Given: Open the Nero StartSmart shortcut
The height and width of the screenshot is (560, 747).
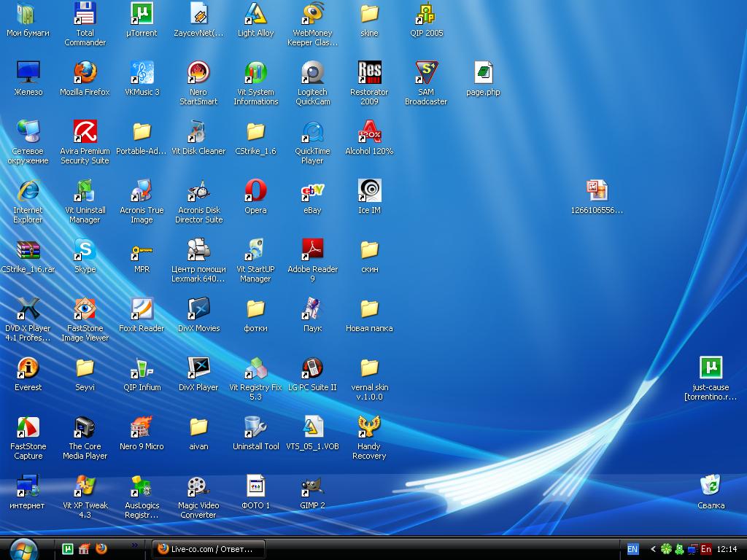Looking at the screenshot, I should click(x=198, y=73).
